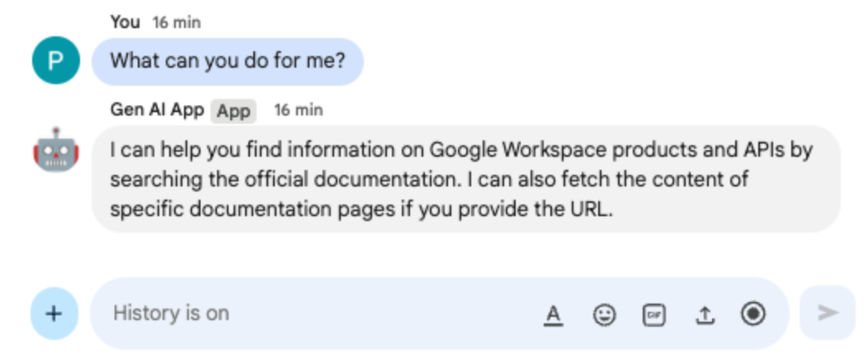This screenshot has height=363, width=868.
Task: Click the upload file icon
Action: click(x=704, y=314)
